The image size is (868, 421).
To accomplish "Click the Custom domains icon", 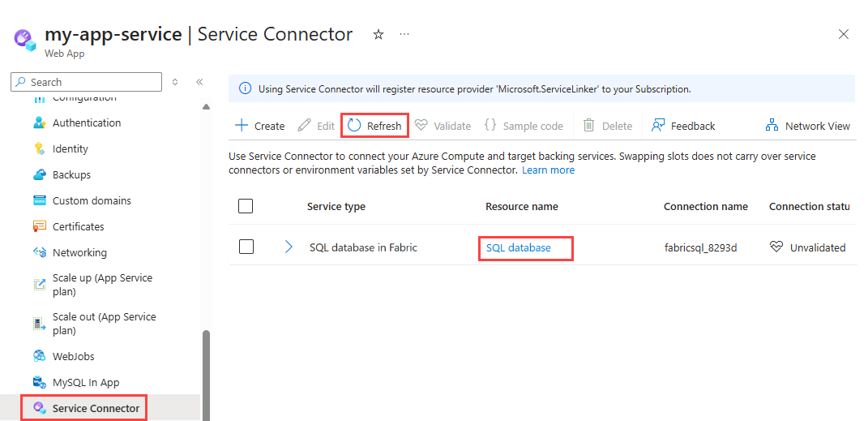I will 39,200.
